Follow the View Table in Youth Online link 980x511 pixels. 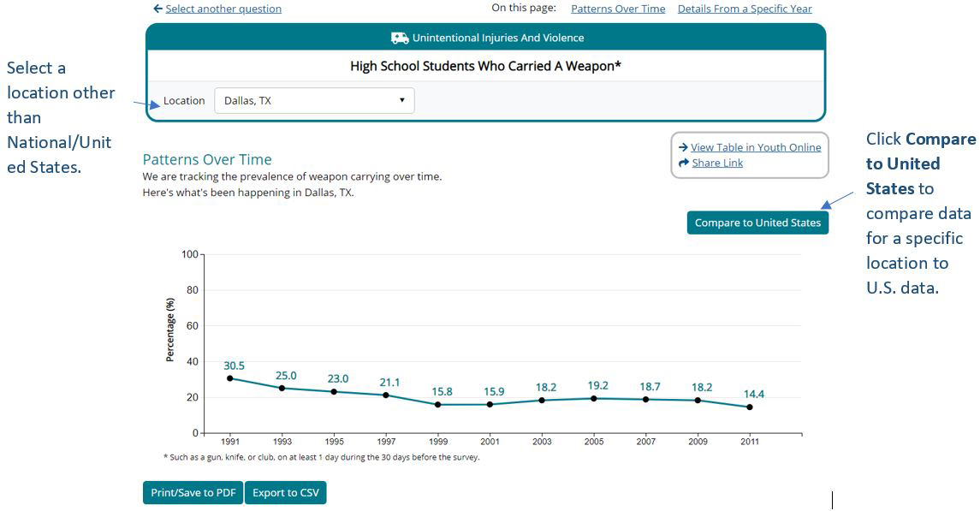tap(754, 147)
